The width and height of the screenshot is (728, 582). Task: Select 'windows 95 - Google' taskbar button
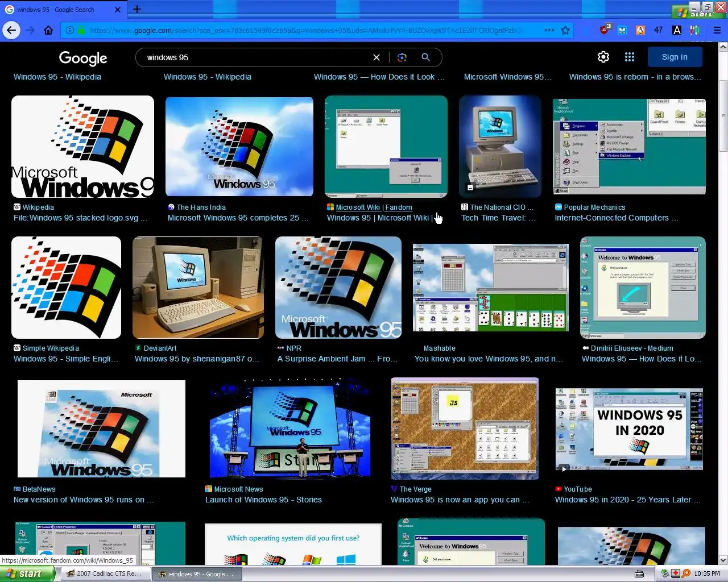coord(197,574)
